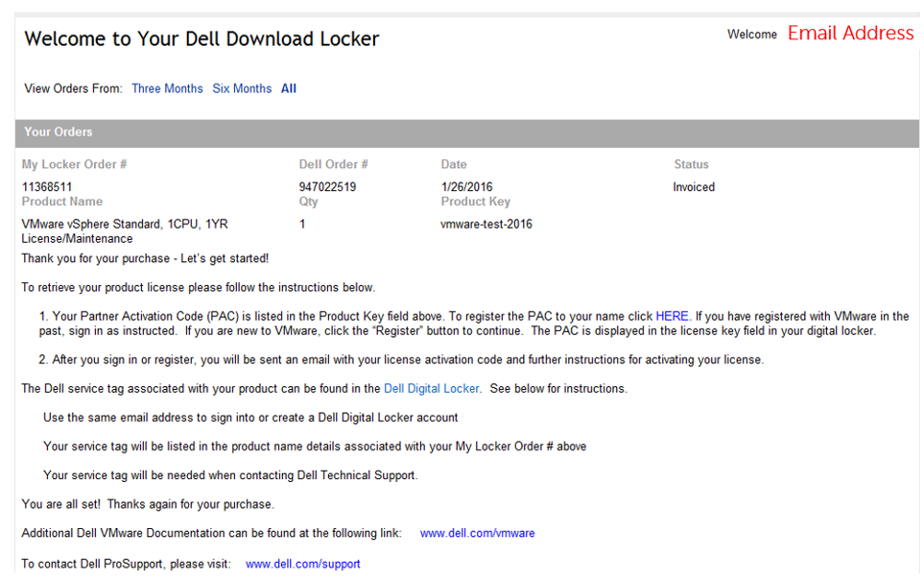
Task: Open the Dell ProSupport link www.dell.com/support
Action: (302, 564)
